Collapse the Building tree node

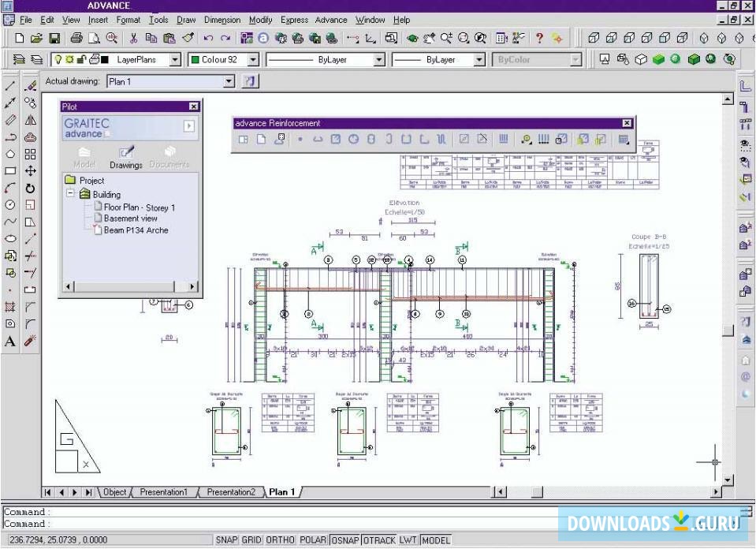tap(70, 193)
